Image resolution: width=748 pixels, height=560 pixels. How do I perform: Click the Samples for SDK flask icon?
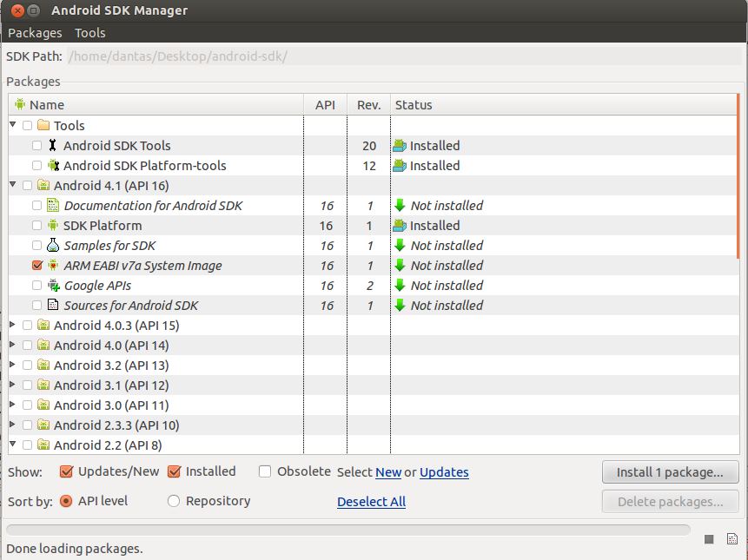click(53, 246)
